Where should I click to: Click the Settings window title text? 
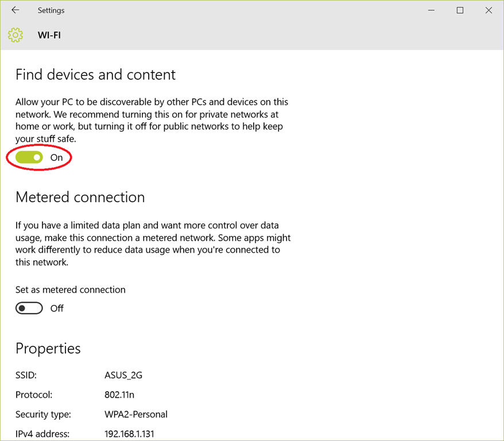tap(51, 10)
